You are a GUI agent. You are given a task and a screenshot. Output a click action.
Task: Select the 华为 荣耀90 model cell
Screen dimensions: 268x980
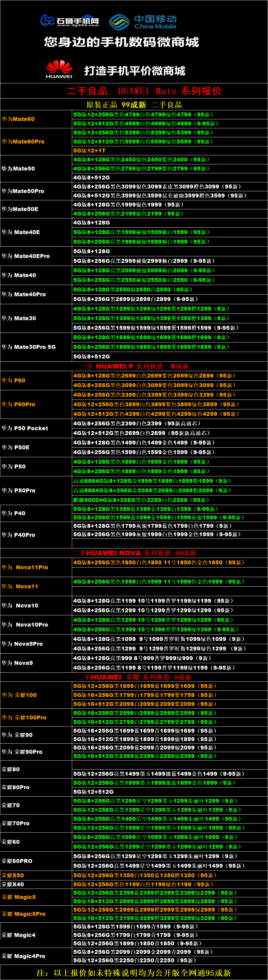click(x=36, y=735)
